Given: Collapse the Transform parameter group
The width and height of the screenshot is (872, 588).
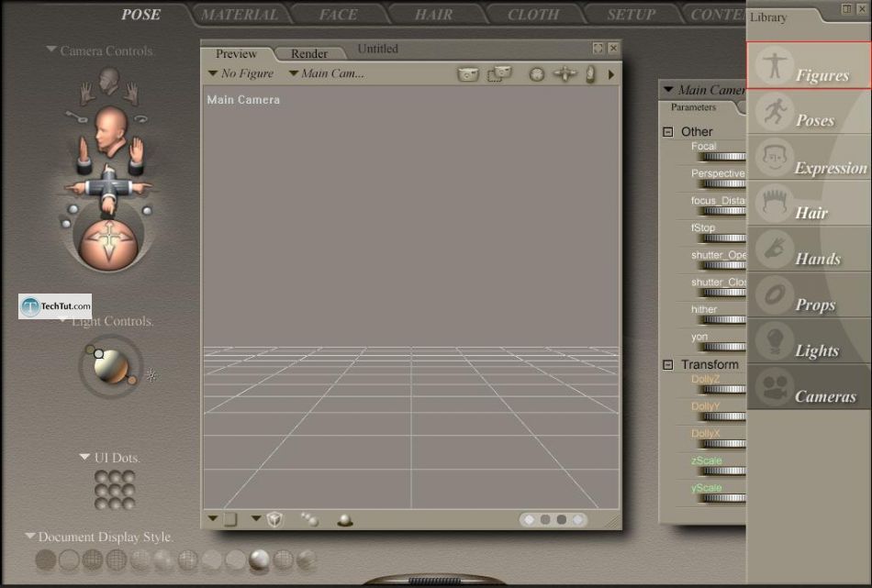Looking at the screenshot, I should pyautogui.click(x=668, y=364).
